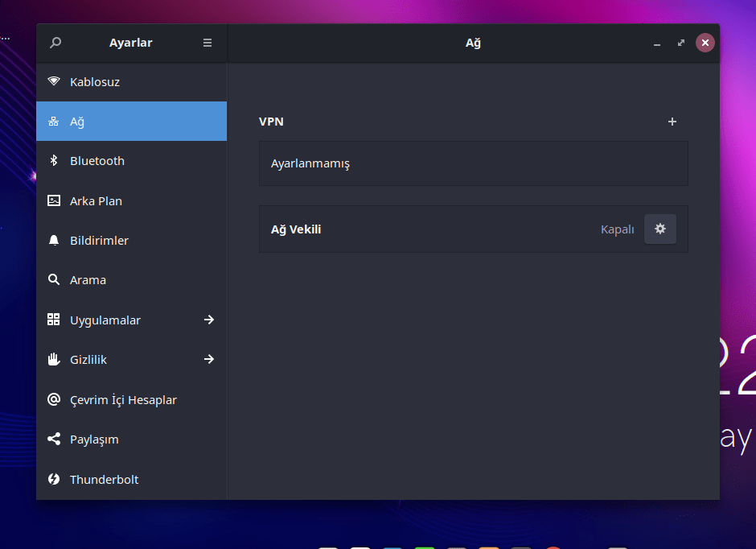Expand Gizlilik with its arrow

209,359
